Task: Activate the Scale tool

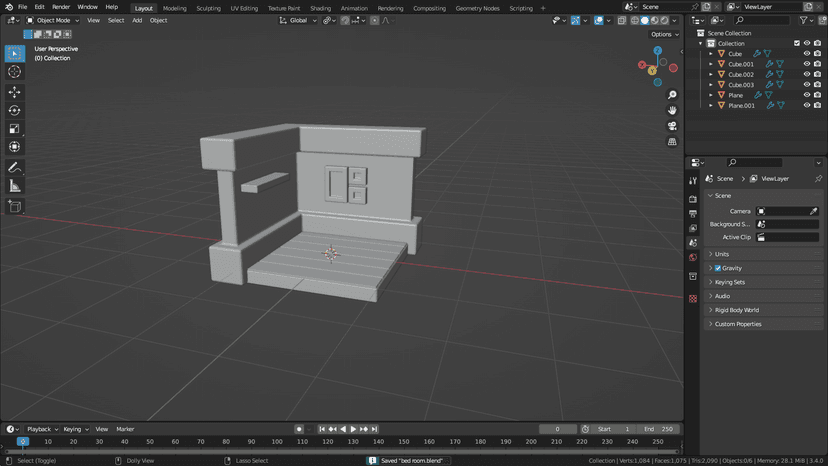Action: point(14,129)
